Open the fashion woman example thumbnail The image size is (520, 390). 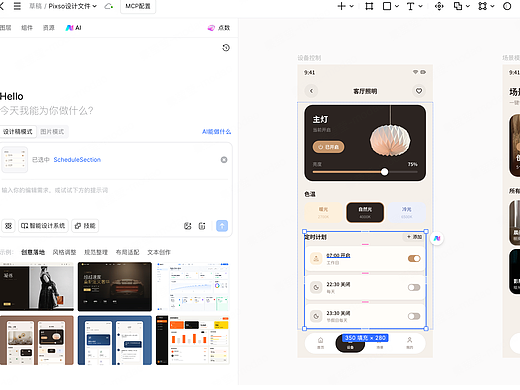click(x=37, y=287)
